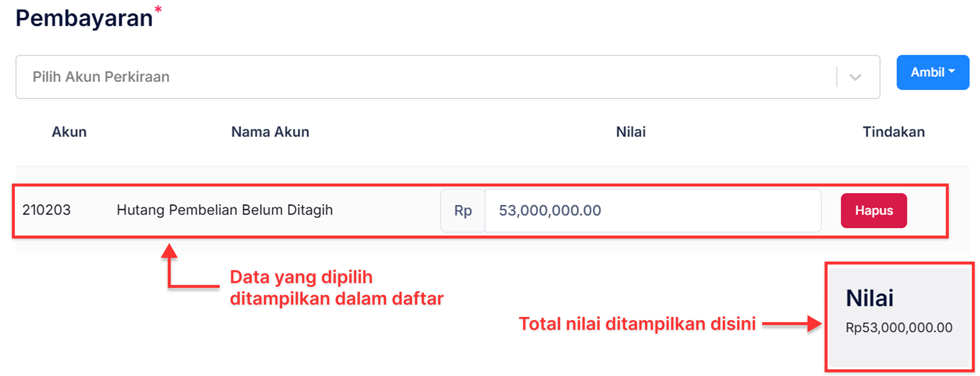
Task: Click the Rp currency prefix label
Action: click(x=462, y=210)
